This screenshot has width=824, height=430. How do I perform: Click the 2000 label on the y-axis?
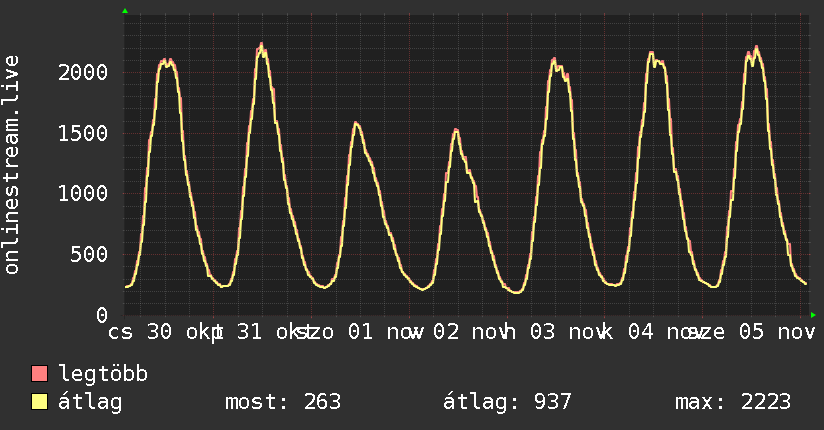pos(83,72)
